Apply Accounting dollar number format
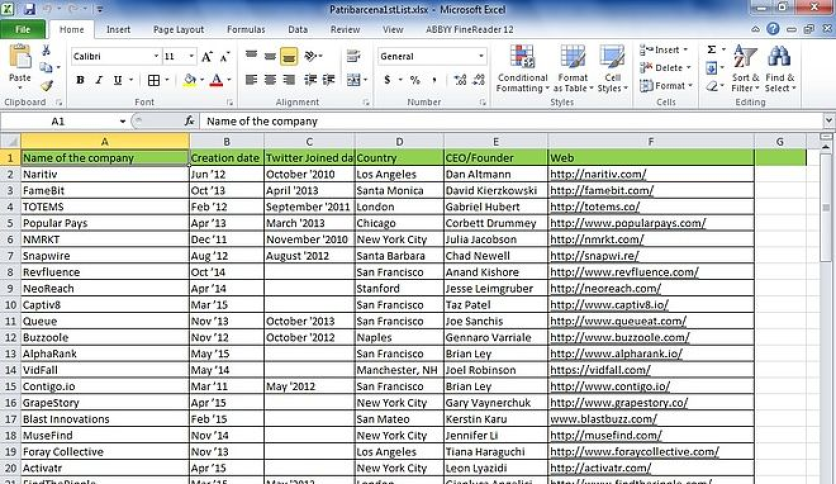Screen dimensions: 836x484 387,80
